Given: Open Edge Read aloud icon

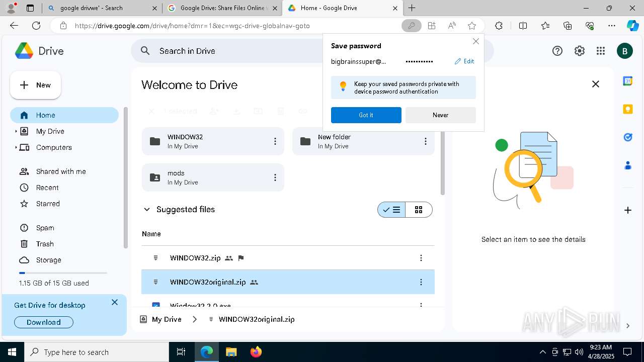Looking at the screenshot, I should [452, 26].
